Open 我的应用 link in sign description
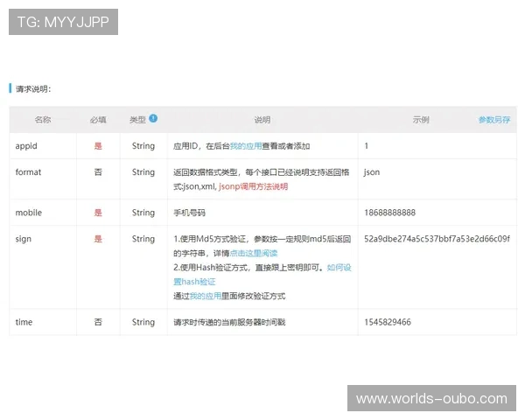Image resolution: width=525 pixels, height=420 pixels. pos(206,296)
